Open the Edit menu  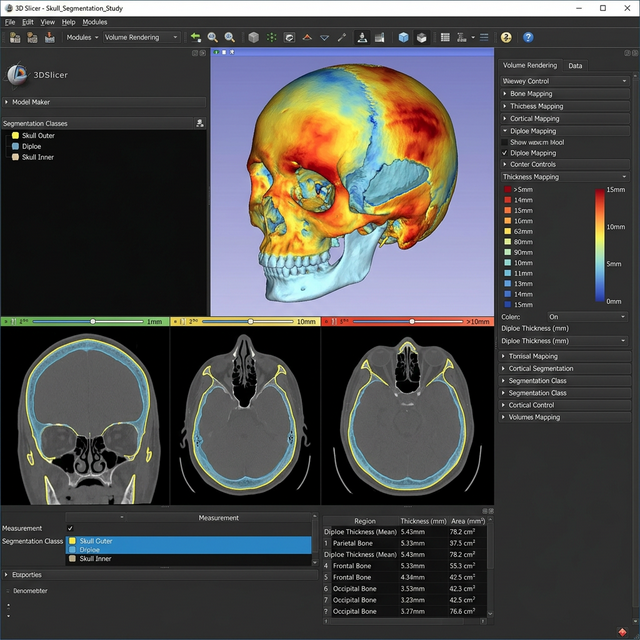click(x=27, y=21)
